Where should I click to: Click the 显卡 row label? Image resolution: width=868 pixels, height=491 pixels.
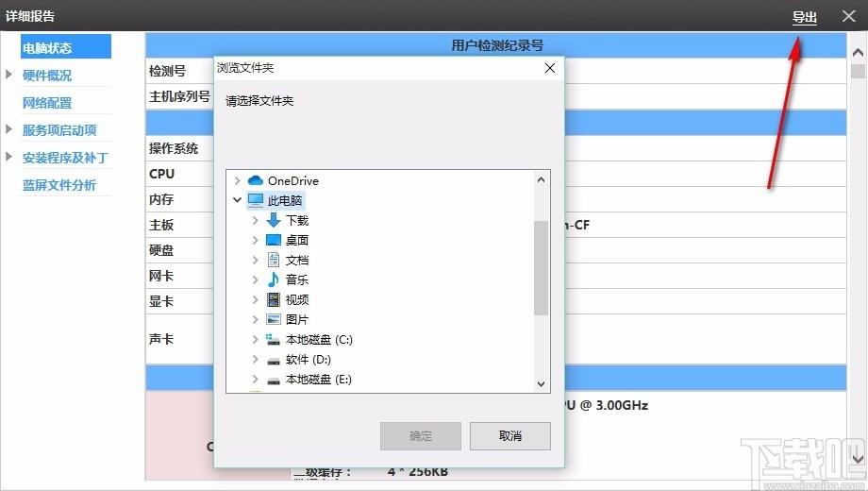pos(161,301)
